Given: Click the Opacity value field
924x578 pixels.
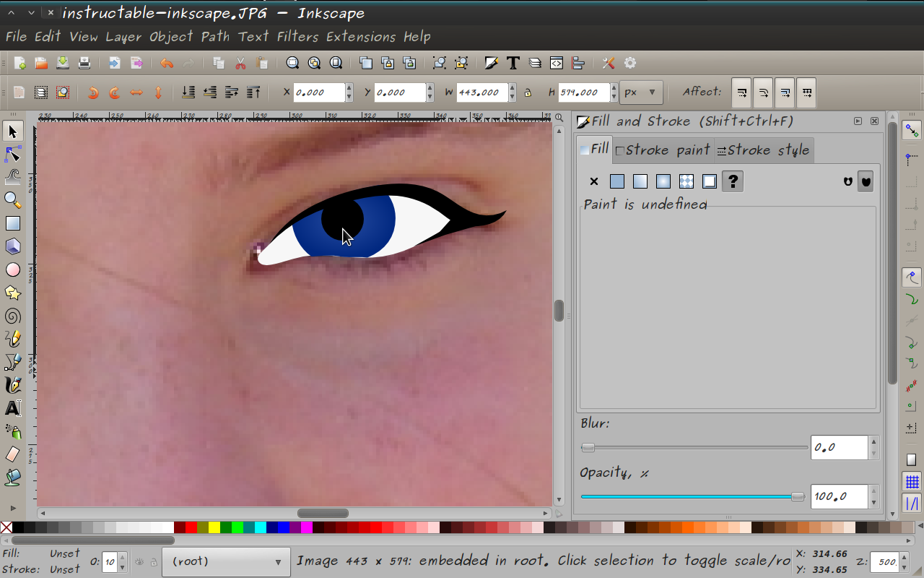Looking at the screenshot, I should click(x=840, y=496).
